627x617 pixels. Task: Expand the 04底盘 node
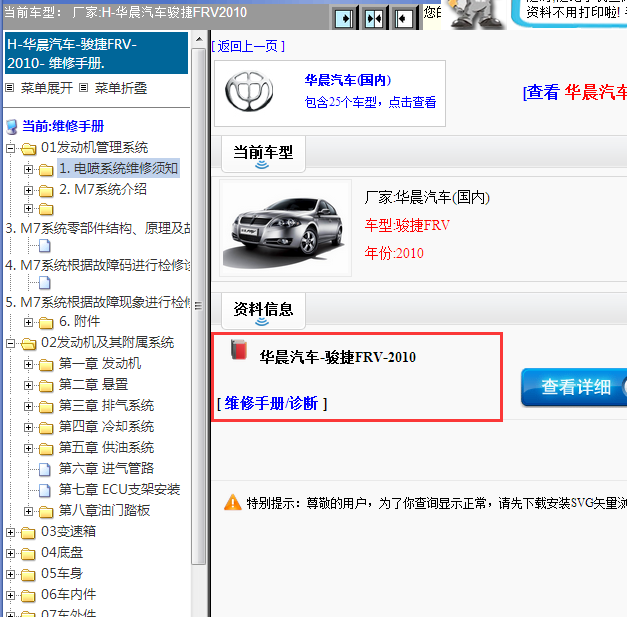[11, 553]
